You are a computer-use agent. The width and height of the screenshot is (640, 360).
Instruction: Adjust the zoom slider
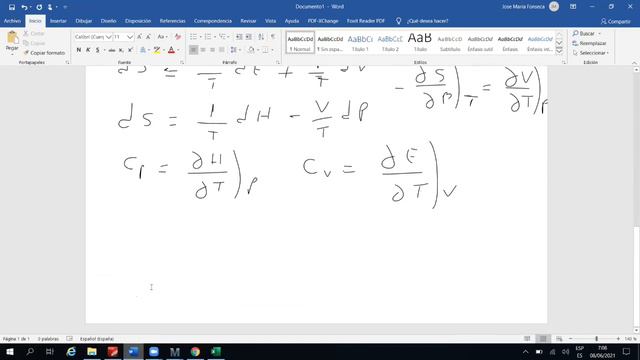click(x=596, y=339)
